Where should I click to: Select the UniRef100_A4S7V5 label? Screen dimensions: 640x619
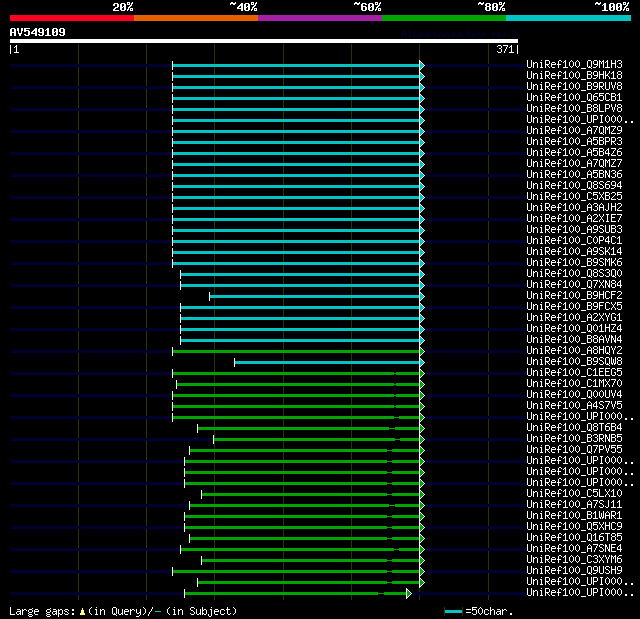tap(574, 406)
